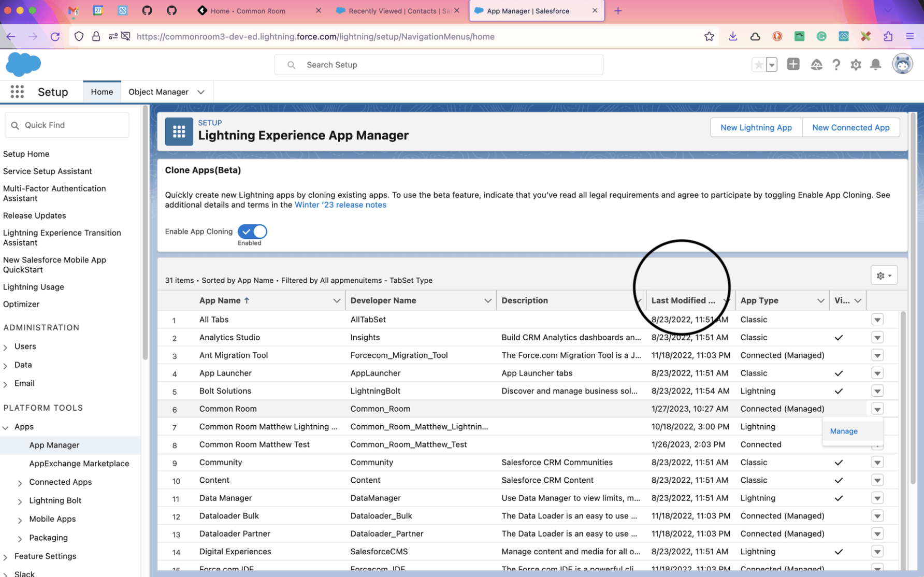Click the Salesforce cloud logo
Image resolution: width=924 pixels, height=577 pixels.
[23, 64]
